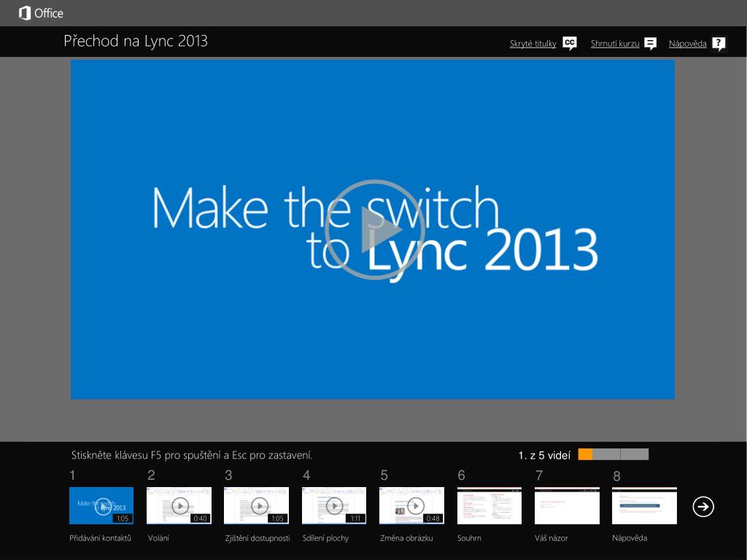Click the video progress indicator bar
Screen dimensions: 747x560
coord(613,454)
